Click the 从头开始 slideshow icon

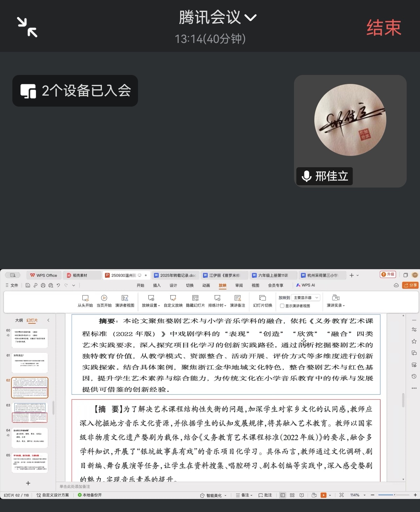click(85, 298)
